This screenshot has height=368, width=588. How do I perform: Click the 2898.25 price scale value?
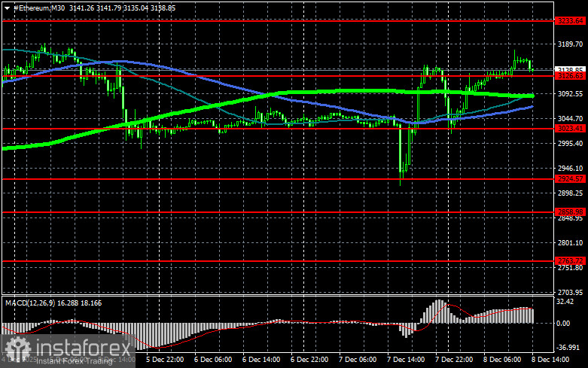(570, 193)
